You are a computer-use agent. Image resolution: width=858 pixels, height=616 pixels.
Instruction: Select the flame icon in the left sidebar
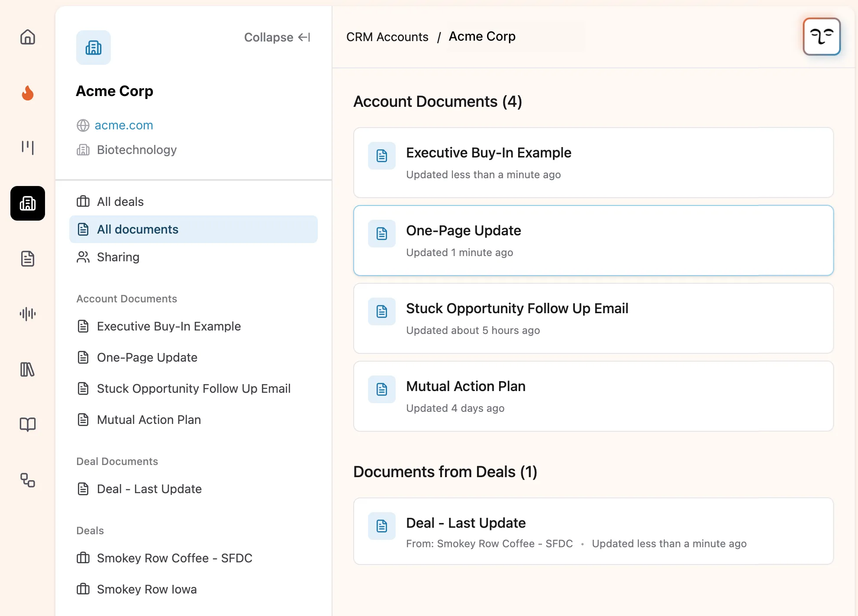pyautogui.click(x=27, y=93)
